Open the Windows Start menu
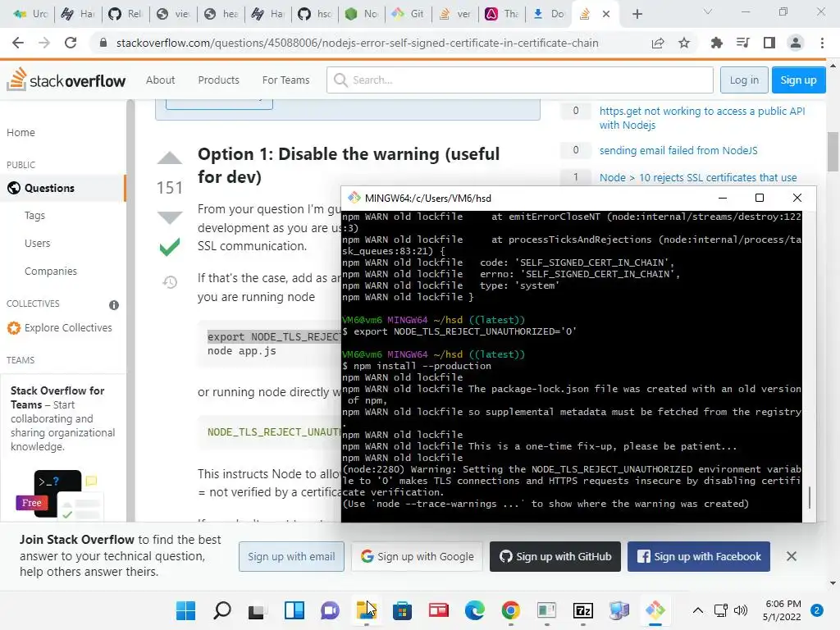840x630 pixels. point(186,610)
